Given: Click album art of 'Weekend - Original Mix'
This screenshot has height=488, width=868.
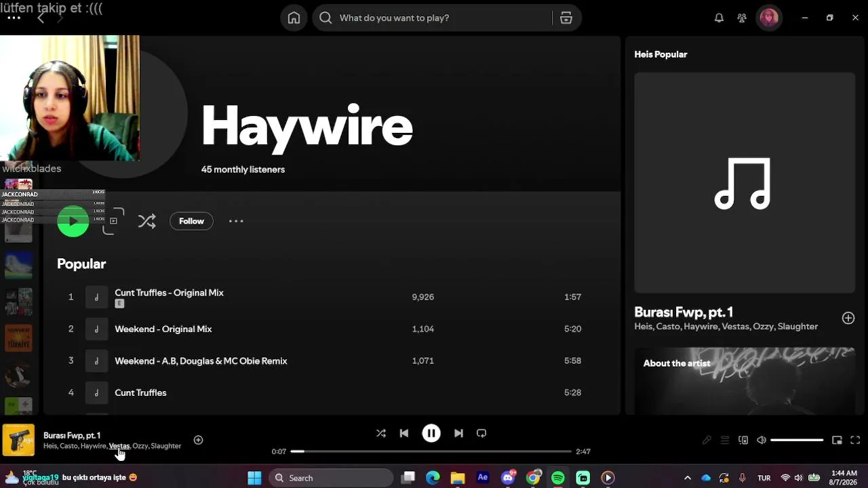Looking at the screenshot, I should [x=96, y=329].
